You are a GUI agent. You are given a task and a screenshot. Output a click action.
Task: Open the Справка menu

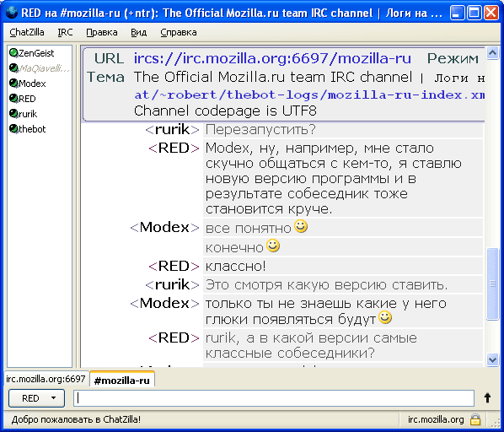pyautogui.click(x=179, y=33)
